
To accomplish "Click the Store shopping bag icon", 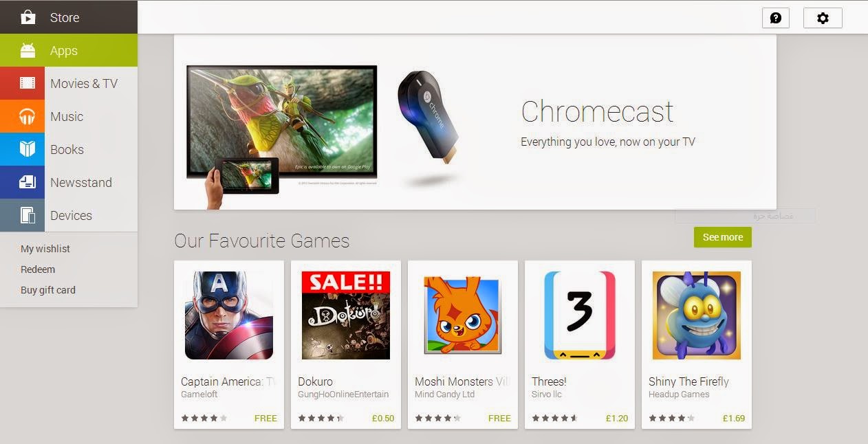I will click(x=28, y=17).
